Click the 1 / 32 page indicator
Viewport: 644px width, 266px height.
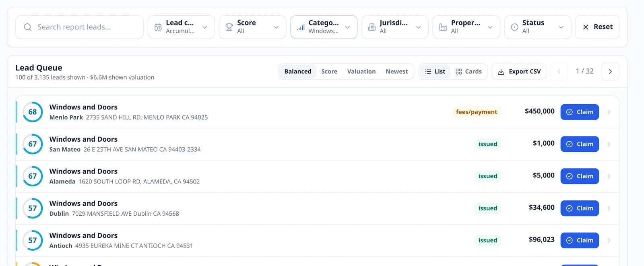(585, 71)
